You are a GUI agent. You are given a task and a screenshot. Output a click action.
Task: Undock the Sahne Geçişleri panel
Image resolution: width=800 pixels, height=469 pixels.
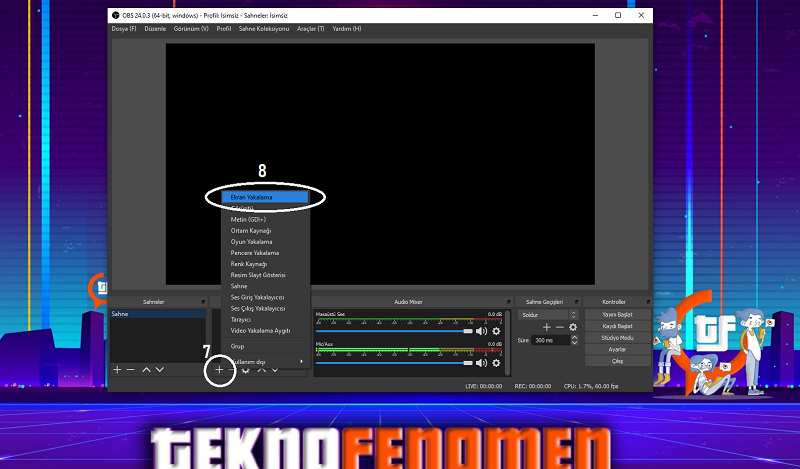tap(577, 302)
